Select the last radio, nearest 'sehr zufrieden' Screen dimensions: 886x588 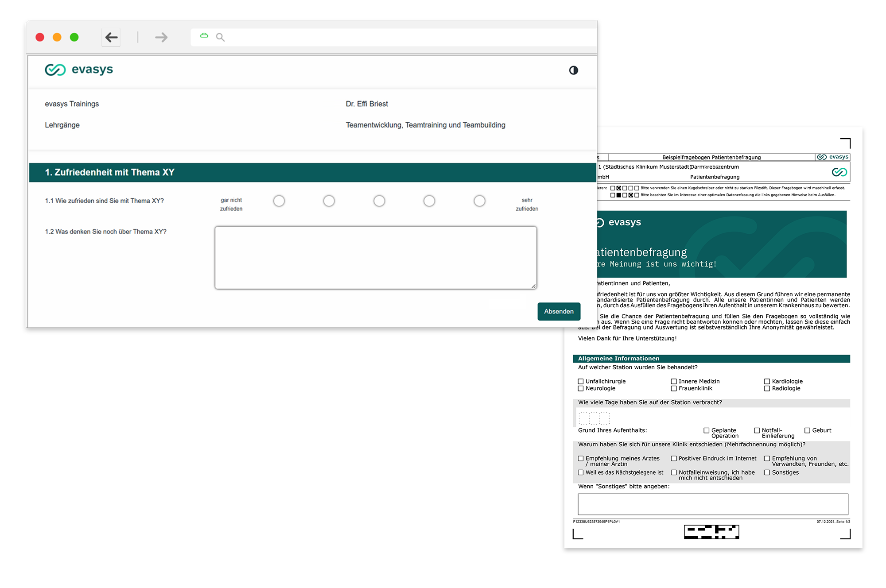tap(479, 201)
